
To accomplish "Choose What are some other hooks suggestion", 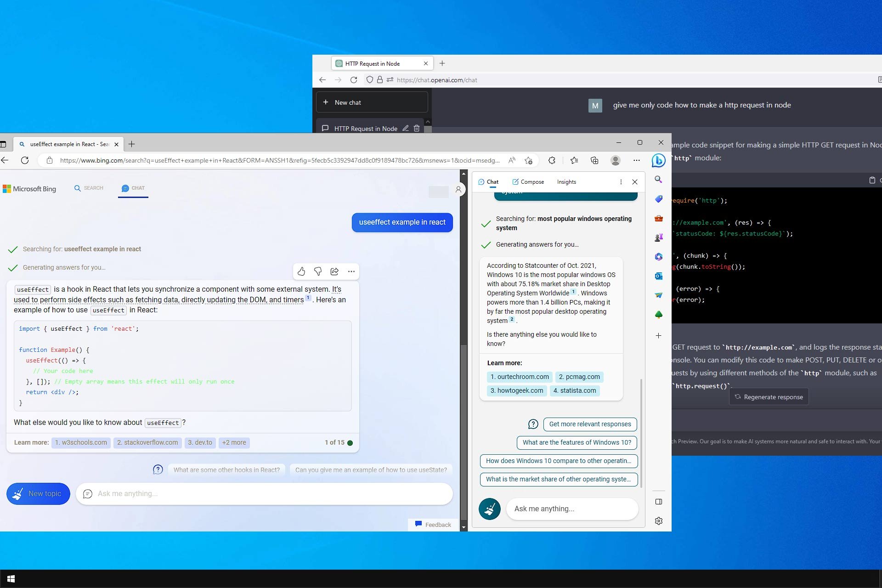I will (226, 469).
